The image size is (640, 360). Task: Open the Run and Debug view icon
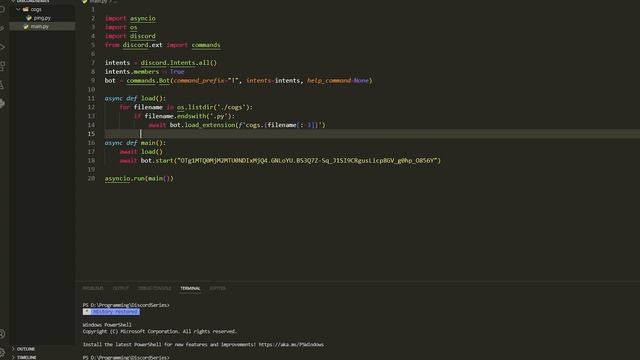2,47
